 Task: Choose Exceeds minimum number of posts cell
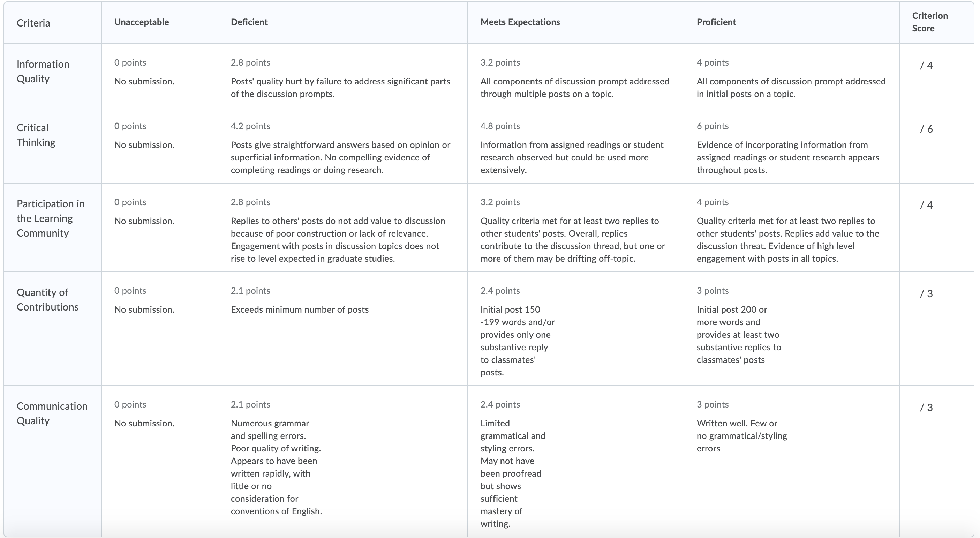point(342,329)
